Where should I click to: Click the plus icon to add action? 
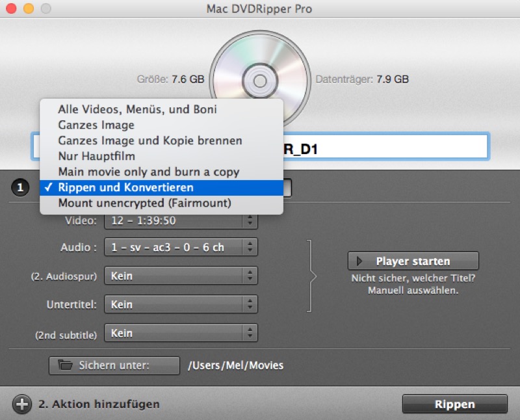(22, 404)
